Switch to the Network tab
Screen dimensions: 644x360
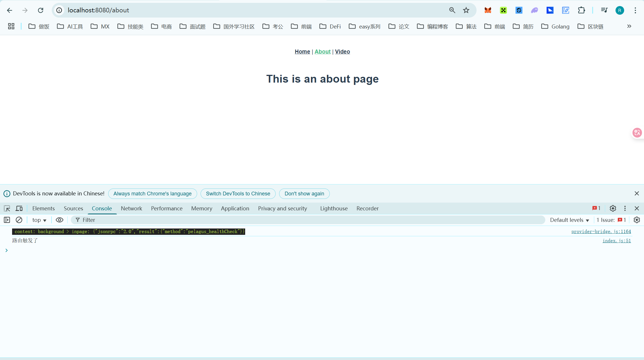pyautogui.click(x=131, y=208)
